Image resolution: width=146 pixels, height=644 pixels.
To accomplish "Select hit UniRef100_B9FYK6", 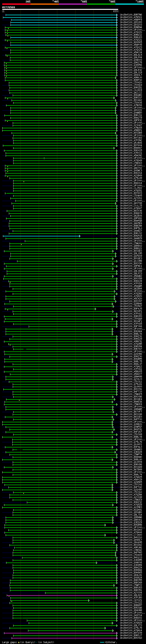I will [131, 326].
